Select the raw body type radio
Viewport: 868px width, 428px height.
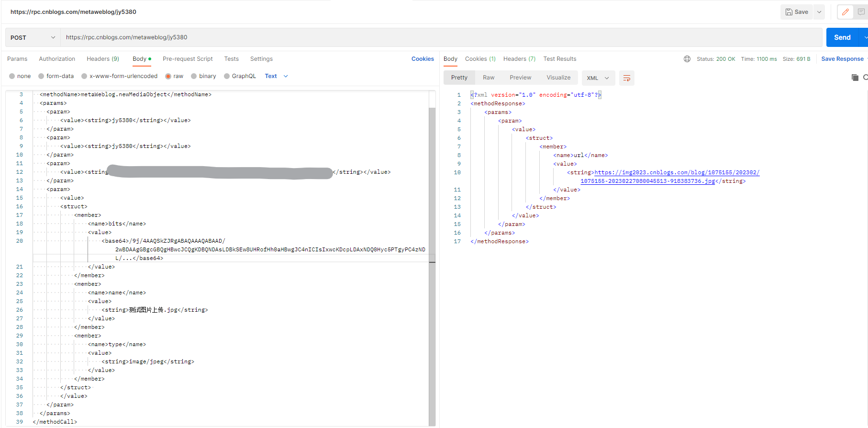tap(168, 76)
